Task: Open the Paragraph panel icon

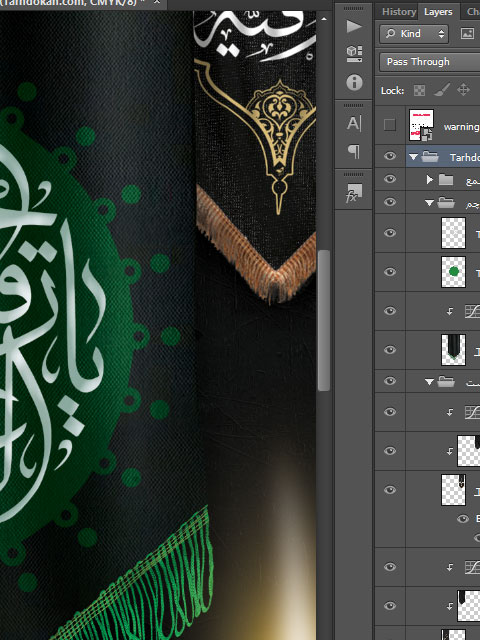Action: (354, 151)
